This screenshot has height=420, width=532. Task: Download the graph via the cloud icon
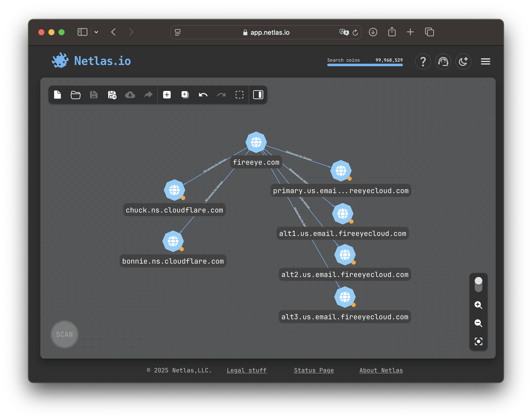click(x=130, y=94)
